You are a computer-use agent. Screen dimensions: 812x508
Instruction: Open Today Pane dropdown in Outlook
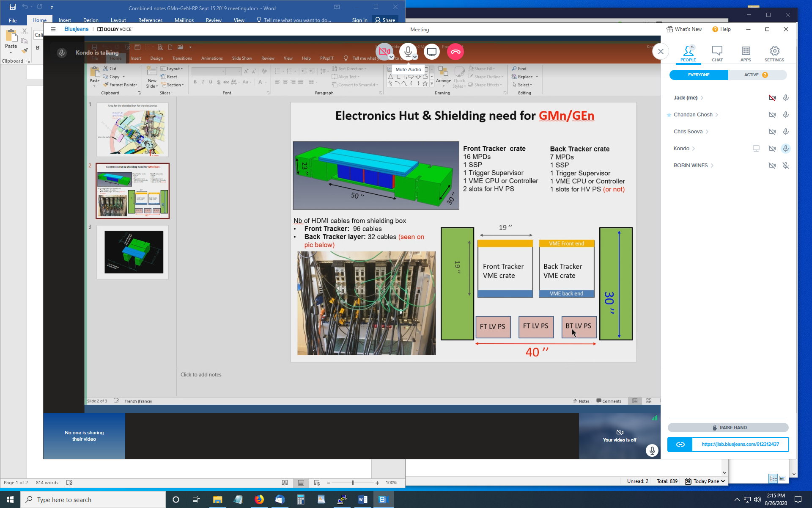coord(723,481)
